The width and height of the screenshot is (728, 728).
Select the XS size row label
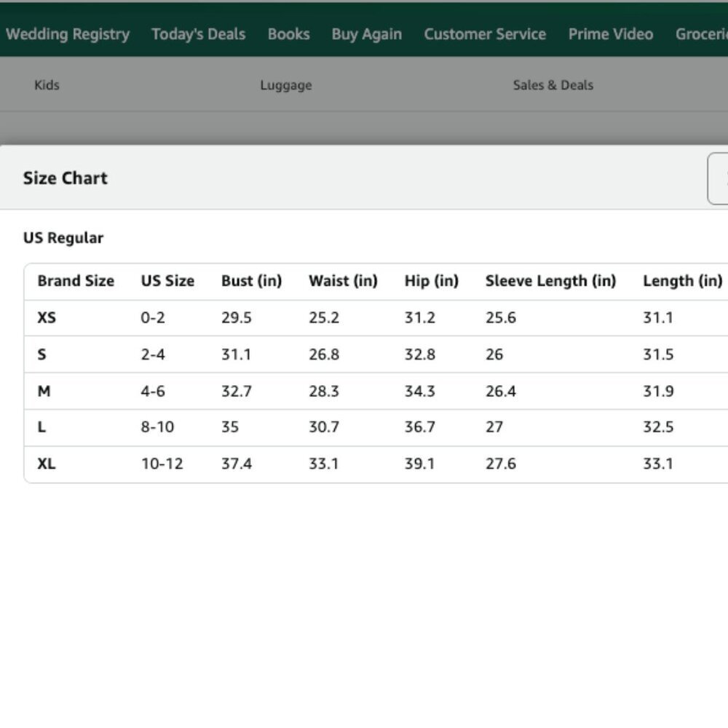tap(47, 318)
